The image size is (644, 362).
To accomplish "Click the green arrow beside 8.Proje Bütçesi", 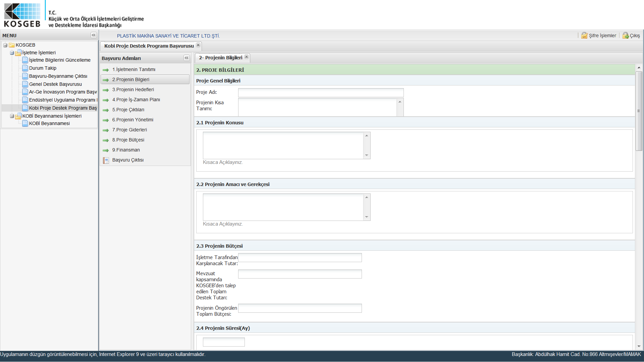I will click(106, 140).
